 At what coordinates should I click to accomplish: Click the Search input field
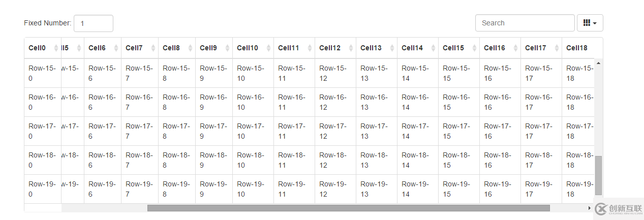pyautogui.click(x=525, y=23)
